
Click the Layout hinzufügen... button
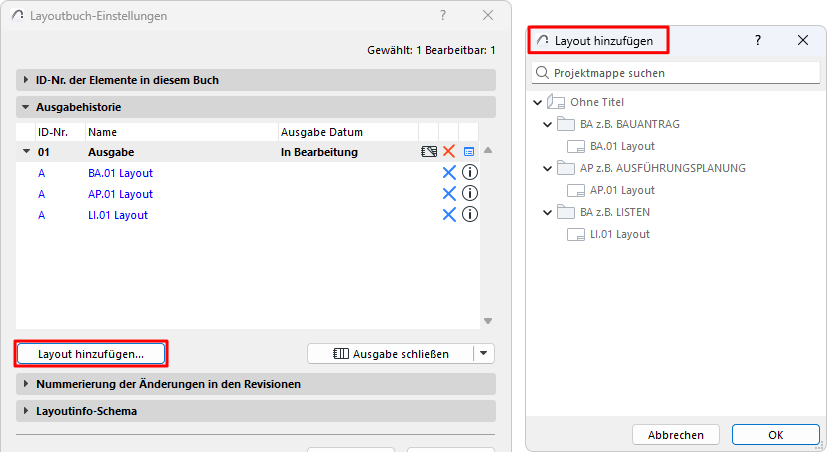click(x=91, y=354)
